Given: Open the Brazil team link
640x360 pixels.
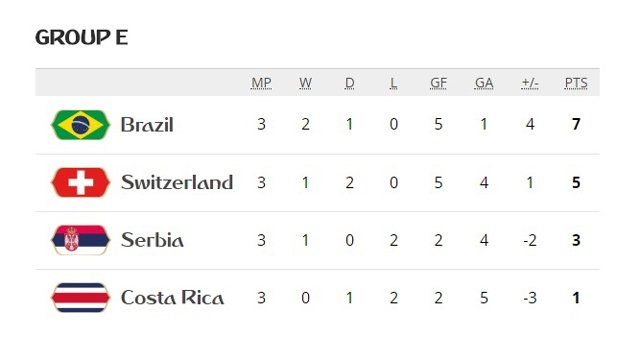Looking at the screenshot, I should 147,124.
